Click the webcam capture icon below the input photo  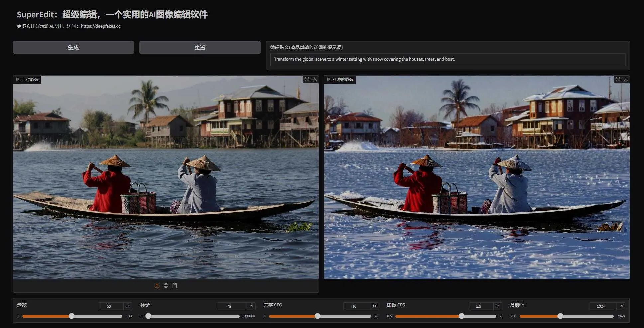click(166, 286)
